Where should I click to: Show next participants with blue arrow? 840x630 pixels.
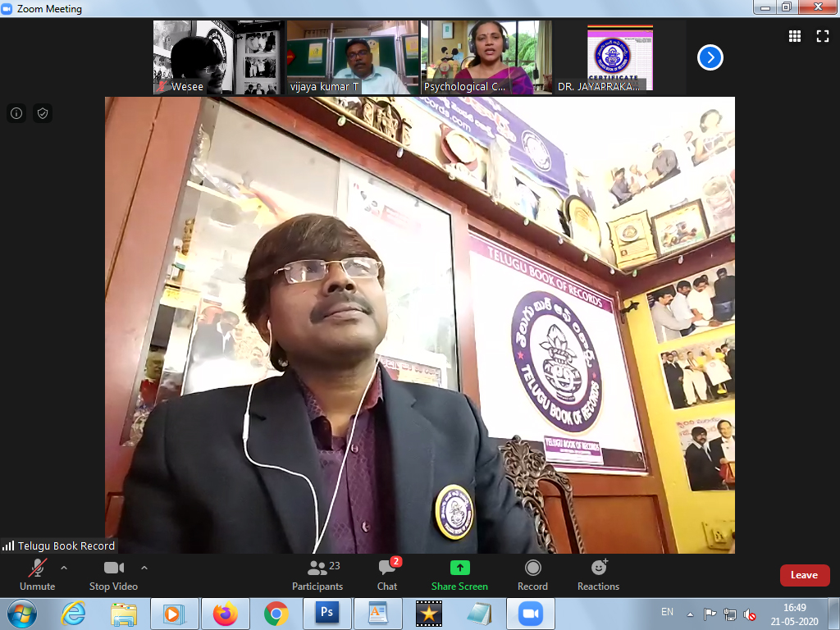pos(710,57)
